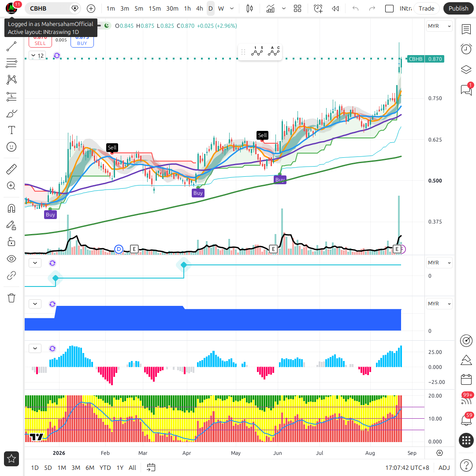Select the W weekly timeframe
Screen dimensions: 476x476
[221, 8]
